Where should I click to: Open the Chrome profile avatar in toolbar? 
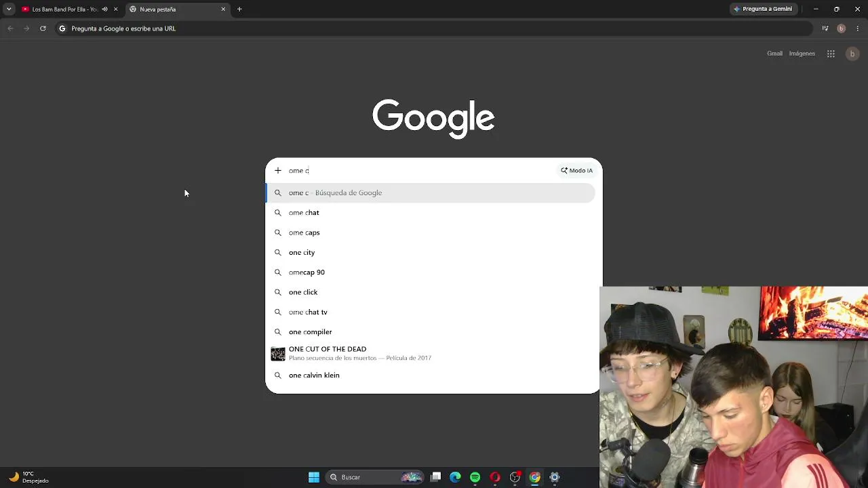pos(841,28)
